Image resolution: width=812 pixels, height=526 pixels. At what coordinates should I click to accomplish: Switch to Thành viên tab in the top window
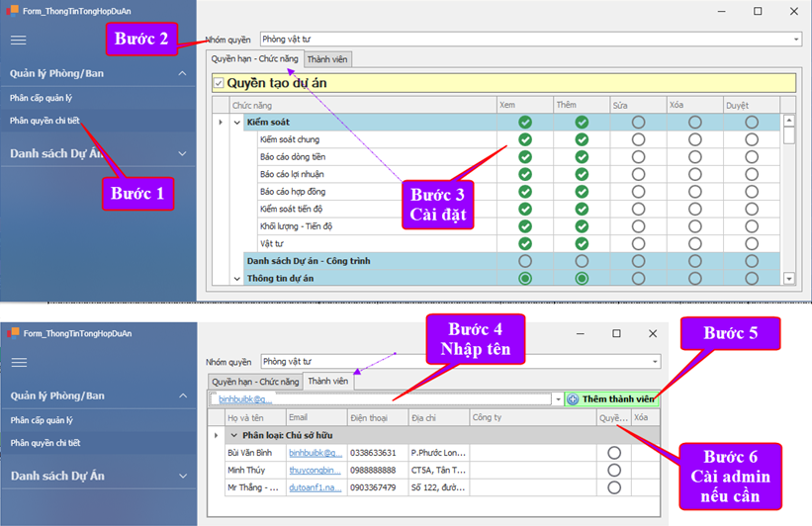click(x=326, y=59)
